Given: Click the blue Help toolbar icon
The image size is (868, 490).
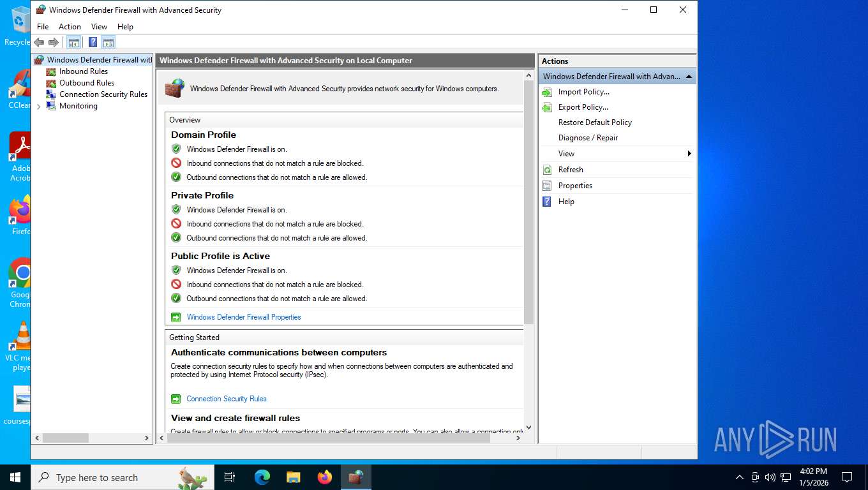Looking at the screenshot, I should pos(93,42).
